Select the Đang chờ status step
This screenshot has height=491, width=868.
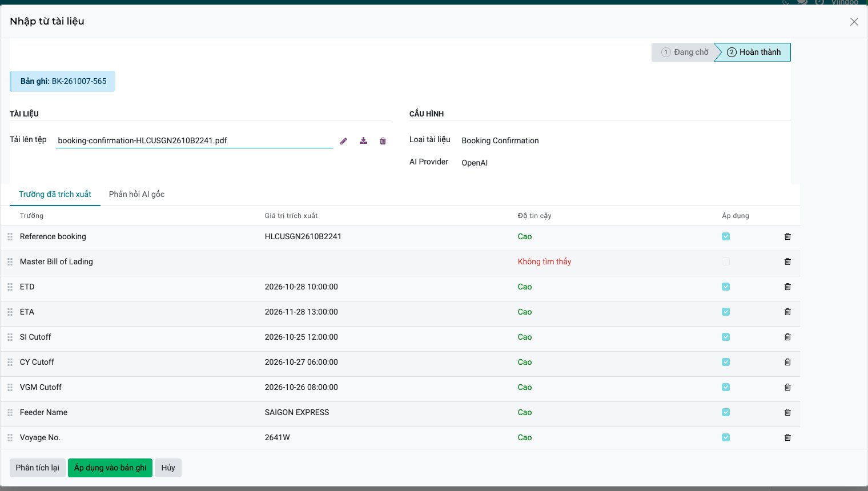pyautogui.click(x=684, y=52)
